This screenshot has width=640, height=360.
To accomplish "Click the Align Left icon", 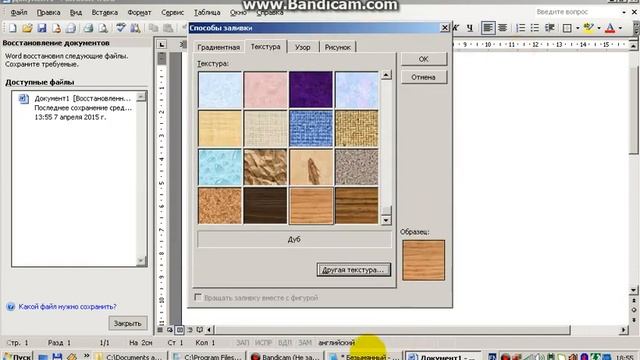I will pyautogui.click(x=487, y=28).
